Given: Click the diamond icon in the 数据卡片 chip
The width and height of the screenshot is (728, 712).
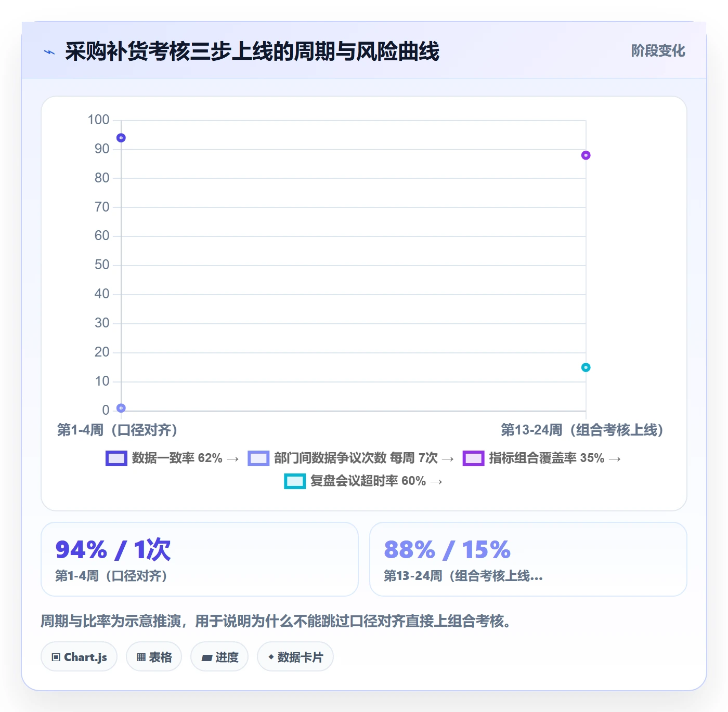Looking at the screenshot, I should 271,657.
